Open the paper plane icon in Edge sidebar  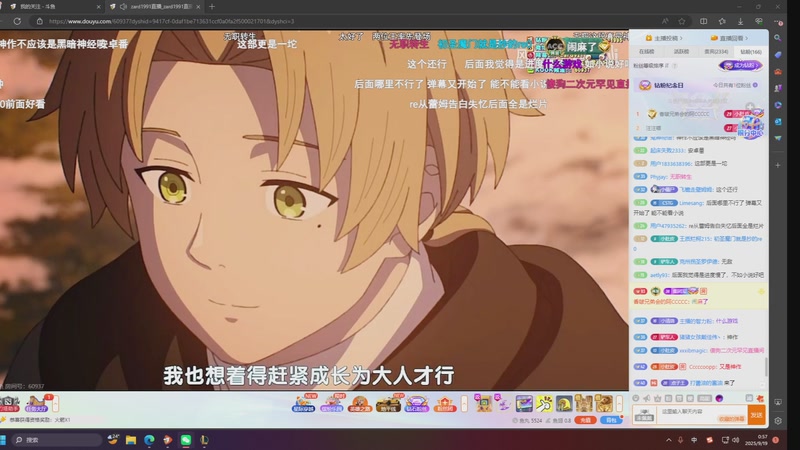click(778, 138)
